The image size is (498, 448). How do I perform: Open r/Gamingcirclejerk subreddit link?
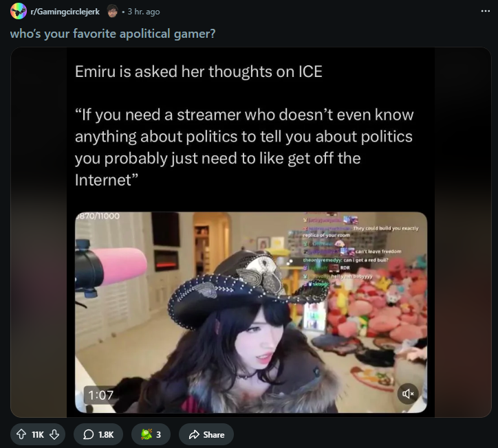coord(65,12)
